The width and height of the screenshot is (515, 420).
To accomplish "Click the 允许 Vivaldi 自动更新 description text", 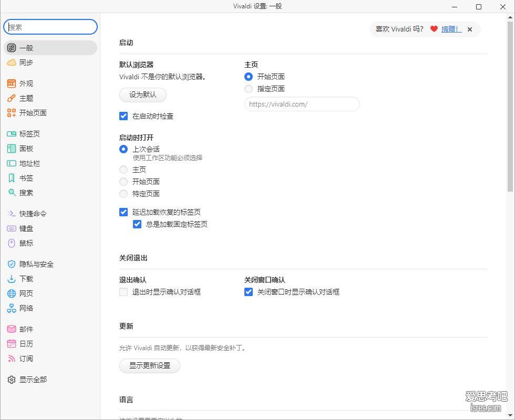I will 183,348.
